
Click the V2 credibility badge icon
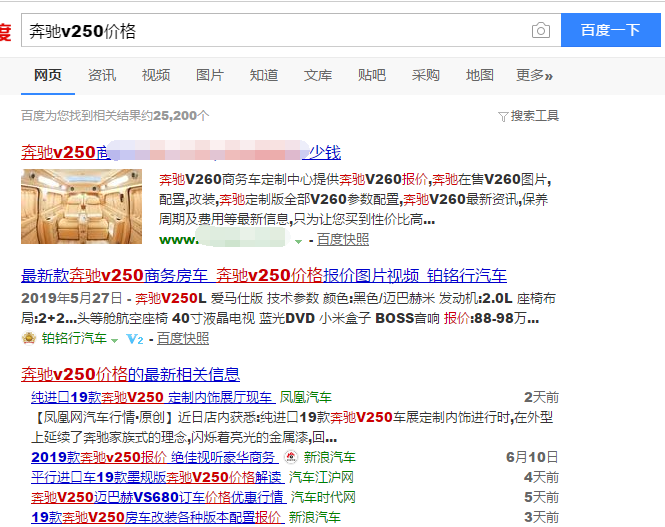135,339
